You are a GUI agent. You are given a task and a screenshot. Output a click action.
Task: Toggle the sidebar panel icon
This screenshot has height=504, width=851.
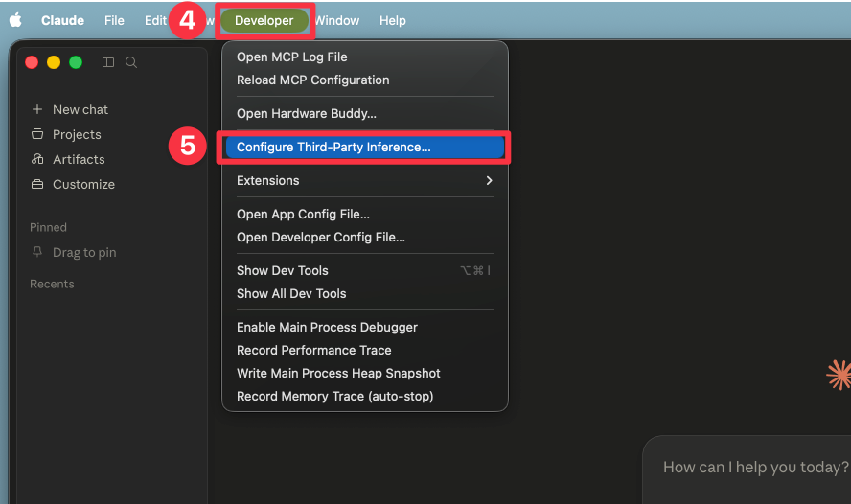pos(108,62)
